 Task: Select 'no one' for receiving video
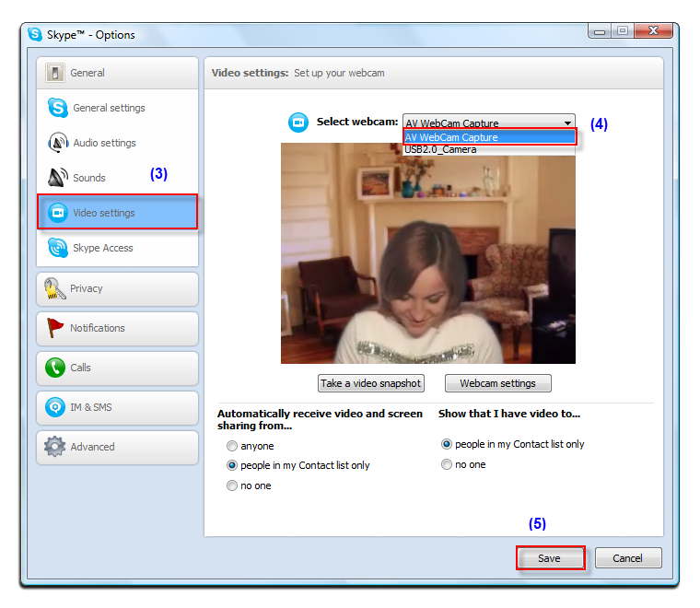click(249, 485)
